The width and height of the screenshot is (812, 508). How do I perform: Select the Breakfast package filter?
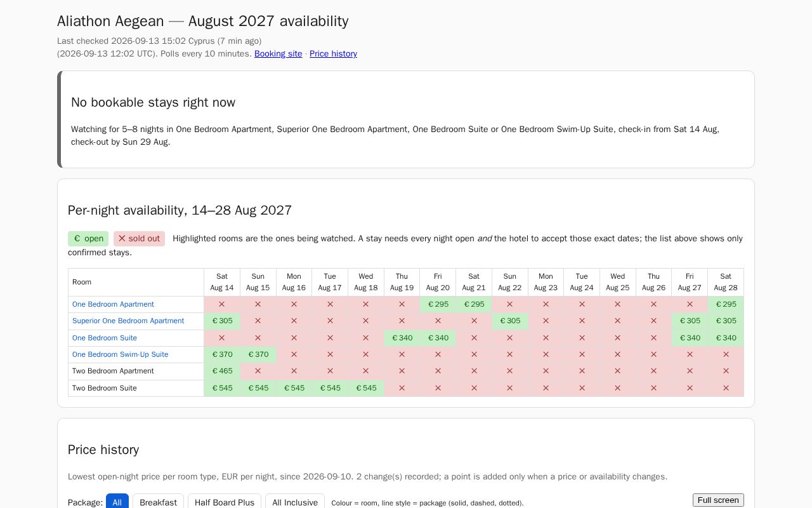158,502
